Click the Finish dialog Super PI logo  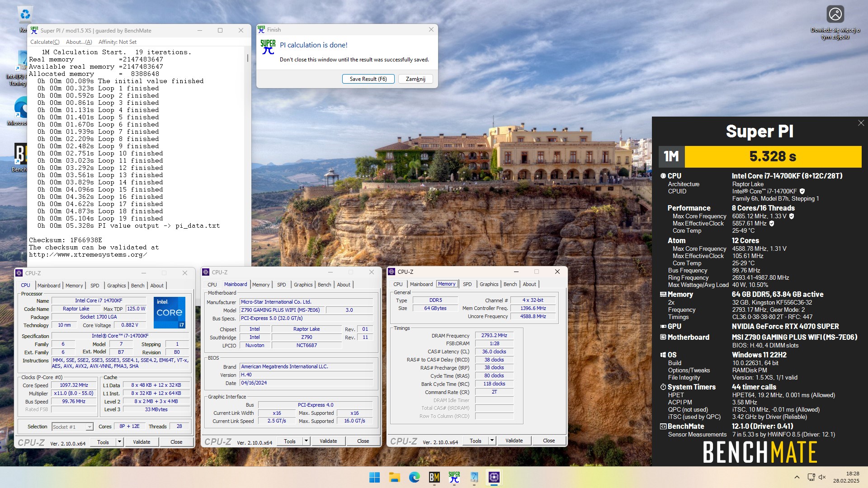(x=268, y=47)
